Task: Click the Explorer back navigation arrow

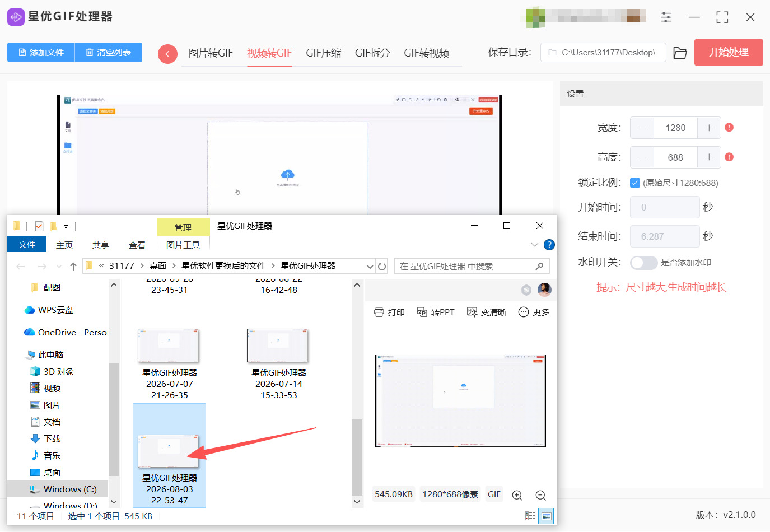Action: 21,267
